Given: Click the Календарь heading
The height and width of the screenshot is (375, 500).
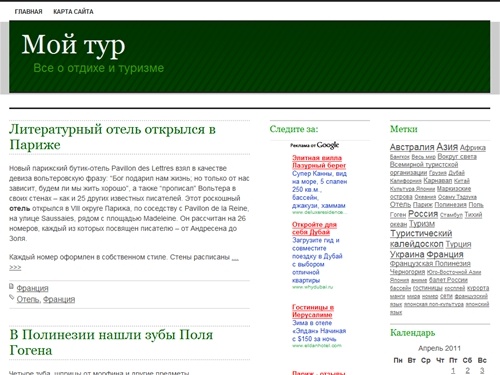Looking at the screenshot, I should click(412, 333).
